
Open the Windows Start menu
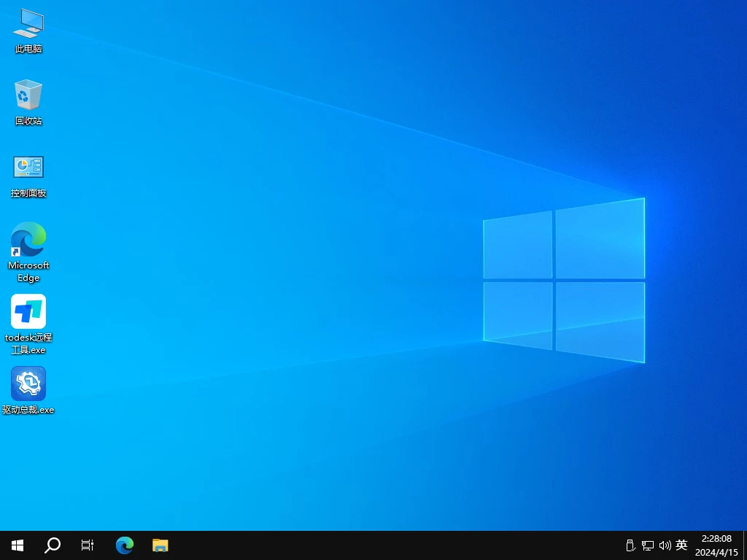tap(18, 545)
